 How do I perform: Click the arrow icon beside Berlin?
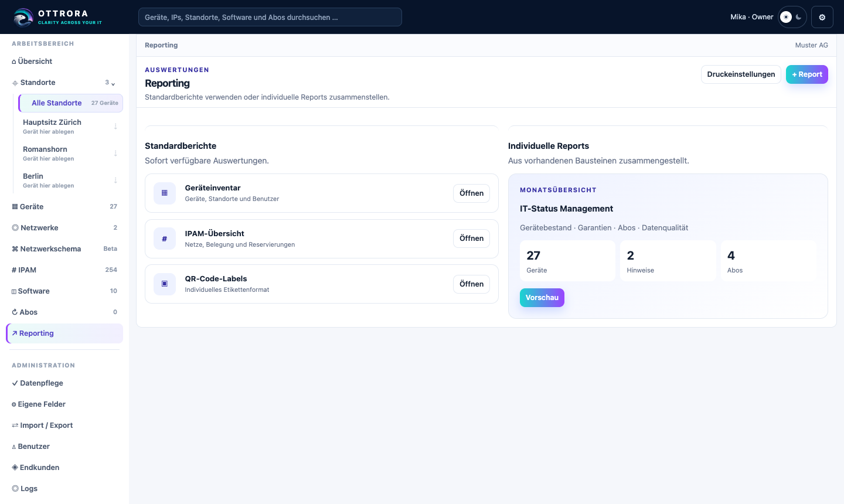click(115, 181)
